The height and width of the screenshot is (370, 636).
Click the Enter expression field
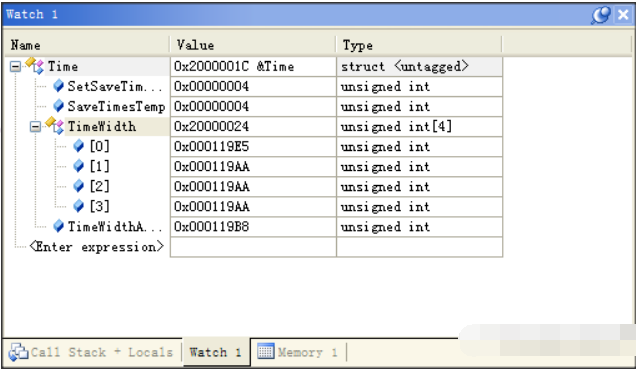pyautogui.click(x=97, y=247)
